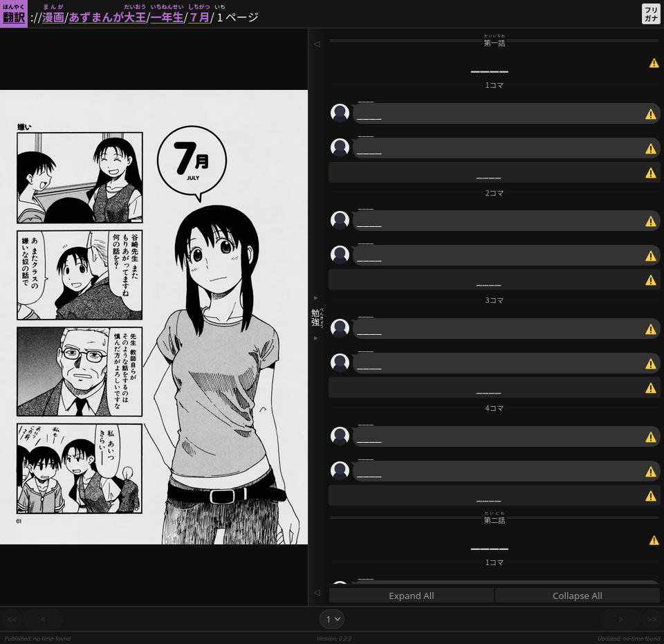Click the warning icon on the first 2コマ comment
Screen dimensions: 664x644
pyautogui.click(x=651, y=221)
